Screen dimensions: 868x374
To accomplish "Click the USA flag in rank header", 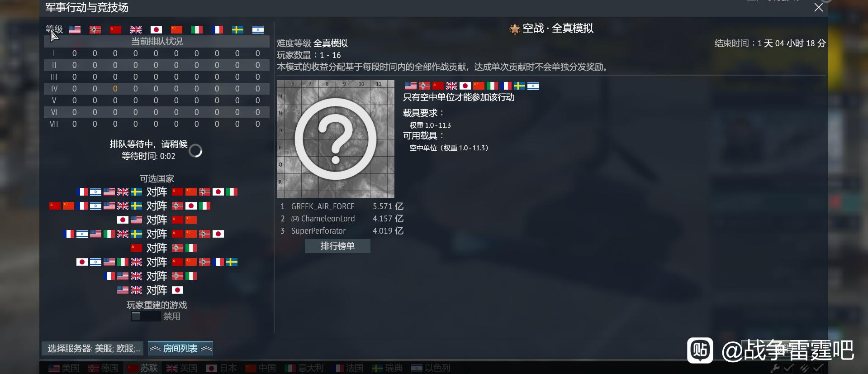I will click(x=75, y=29).
